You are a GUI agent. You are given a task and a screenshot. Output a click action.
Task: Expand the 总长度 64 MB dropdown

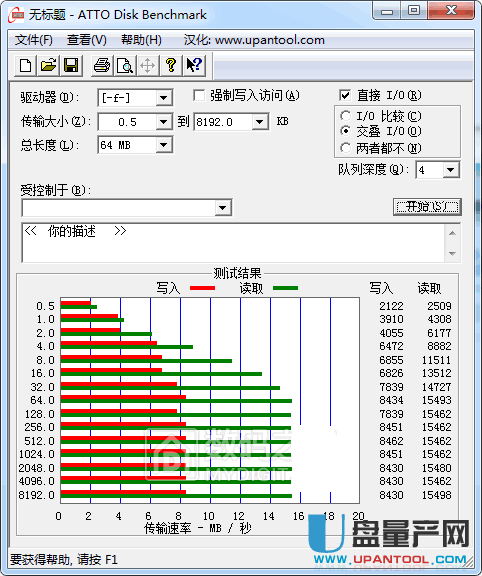pyautogui.click(x=163, y=145)
